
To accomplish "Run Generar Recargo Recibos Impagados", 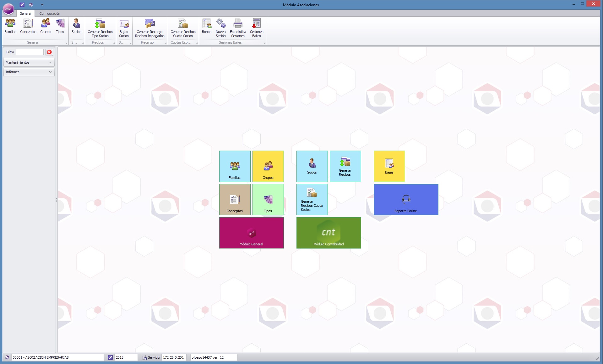I will coord(150,28).
